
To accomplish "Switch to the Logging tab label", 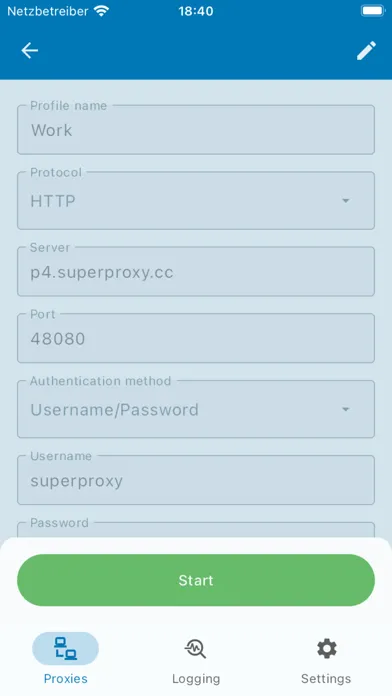I will click(x=196, y=679).
